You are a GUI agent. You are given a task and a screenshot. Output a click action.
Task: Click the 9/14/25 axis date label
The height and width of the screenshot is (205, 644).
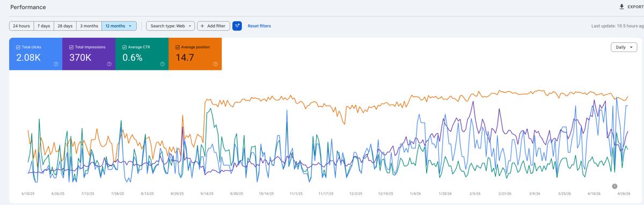coord(206,193)
